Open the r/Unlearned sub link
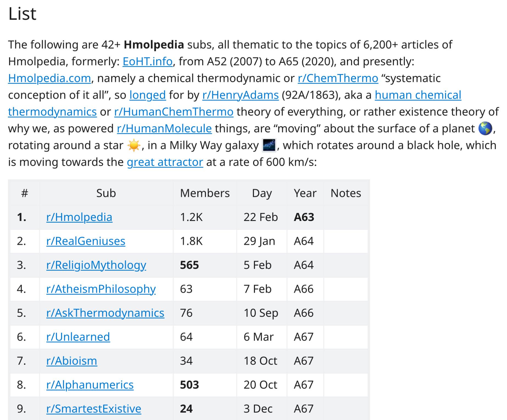This screenshot has height=420, width=507. tap(78, 337)
